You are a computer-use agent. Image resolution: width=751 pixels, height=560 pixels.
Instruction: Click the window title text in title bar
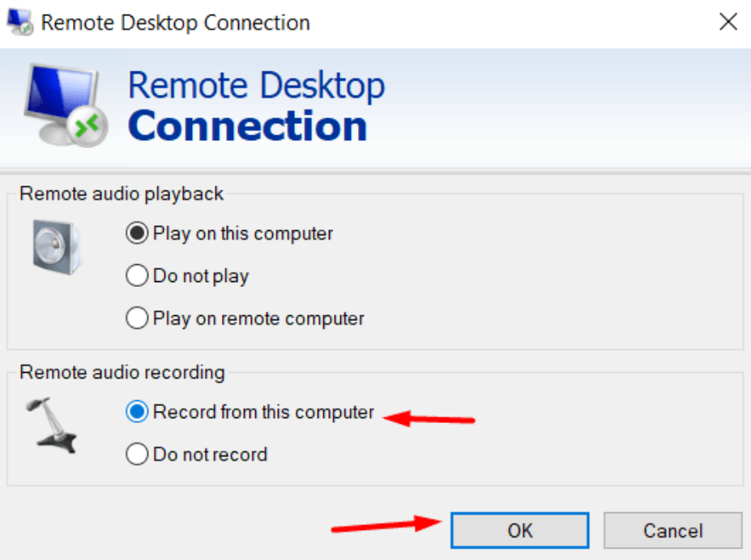point(176,22)
